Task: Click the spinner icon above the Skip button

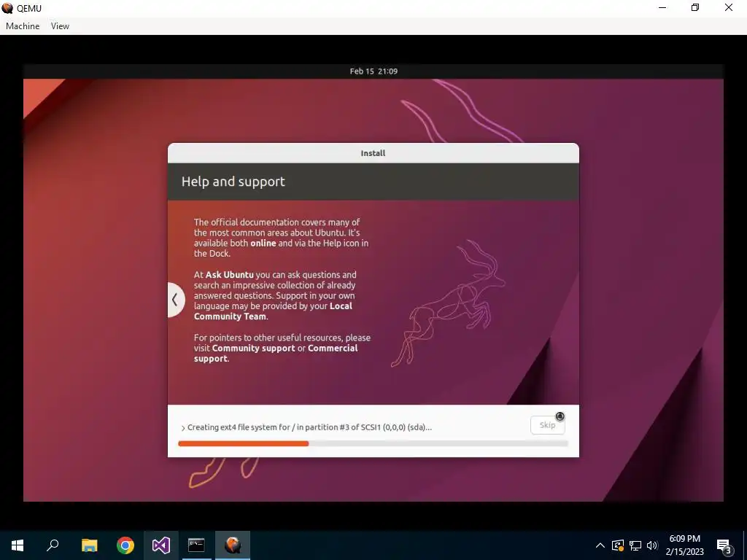Action: tap(560, 416)
